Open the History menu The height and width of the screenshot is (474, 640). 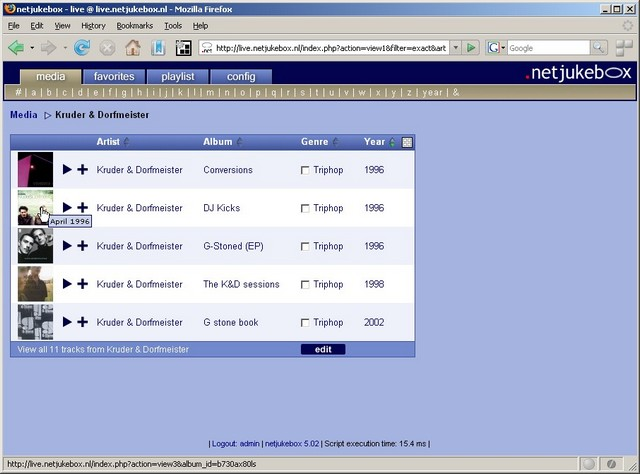coord(93,26)
